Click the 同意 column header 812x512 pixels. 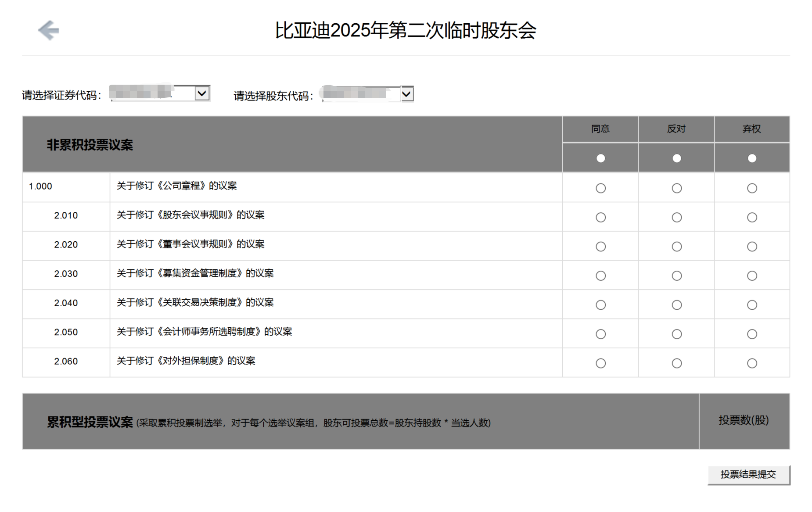pos(600,129)
